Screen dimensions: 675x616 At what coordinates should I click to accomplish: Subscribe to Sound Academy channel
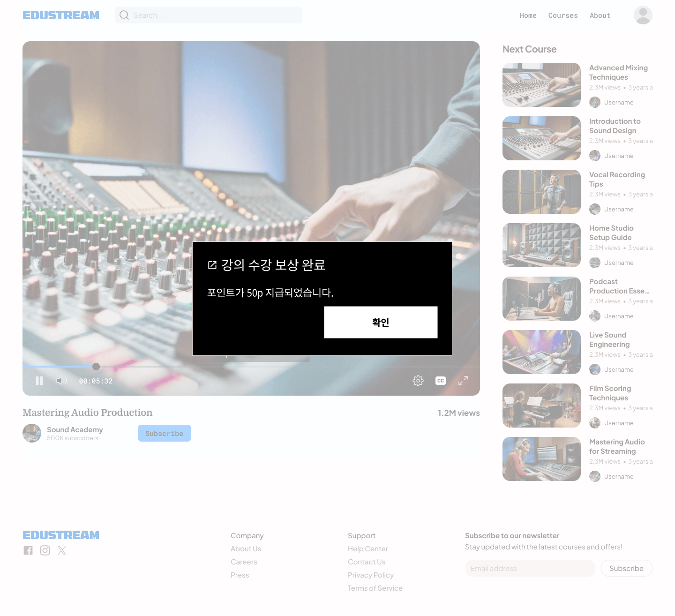pos(164,433)
